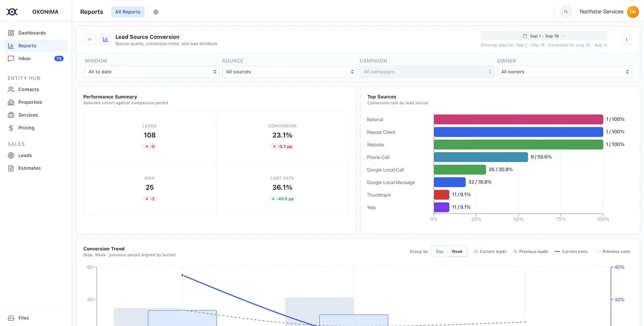Expand the Sep 1 - Sep 18 date picker
This screenshot has width=644, height=326.
pyautogui.click(x=544, y=36)
